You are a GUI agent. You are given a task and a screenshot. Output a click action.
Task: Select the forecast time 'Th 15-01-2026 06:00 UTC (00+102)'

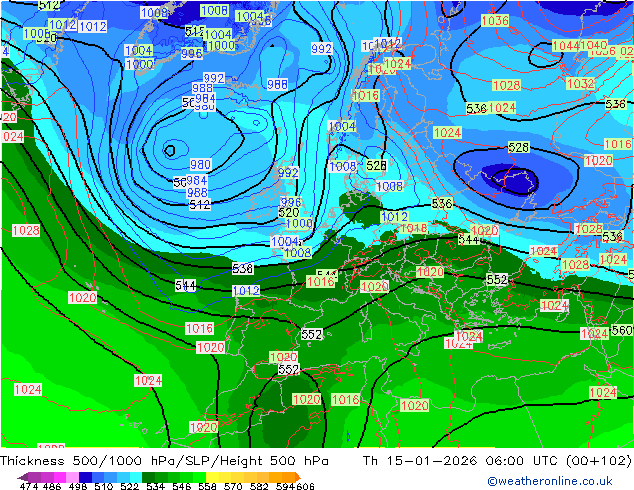(x=497, y=461)
